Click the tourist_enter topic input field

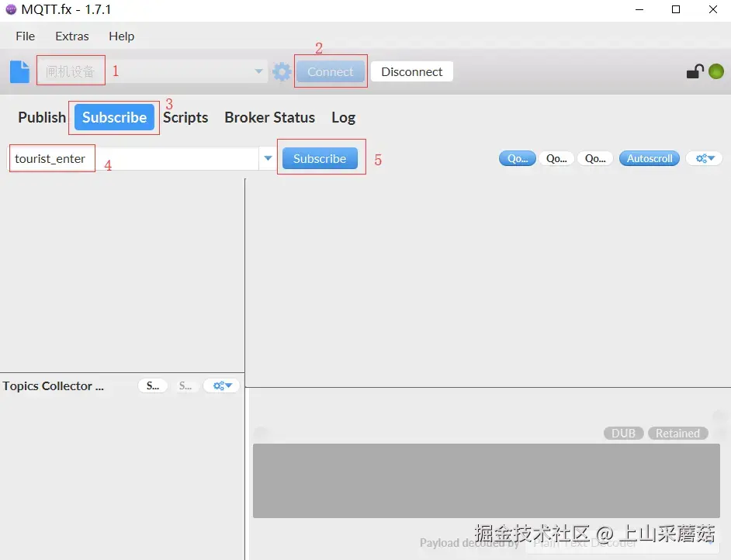[x=134, y=158]
